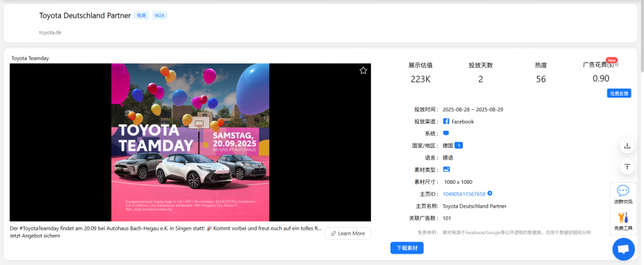
Task: Click the 花费反馈 feedback button
Action: click(x=619, y=93)
